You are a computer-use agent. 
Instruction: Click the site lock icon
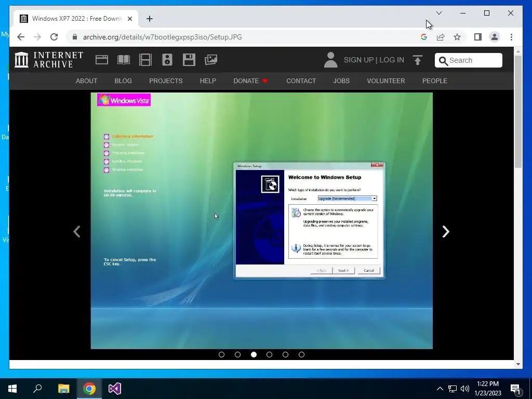75,37
